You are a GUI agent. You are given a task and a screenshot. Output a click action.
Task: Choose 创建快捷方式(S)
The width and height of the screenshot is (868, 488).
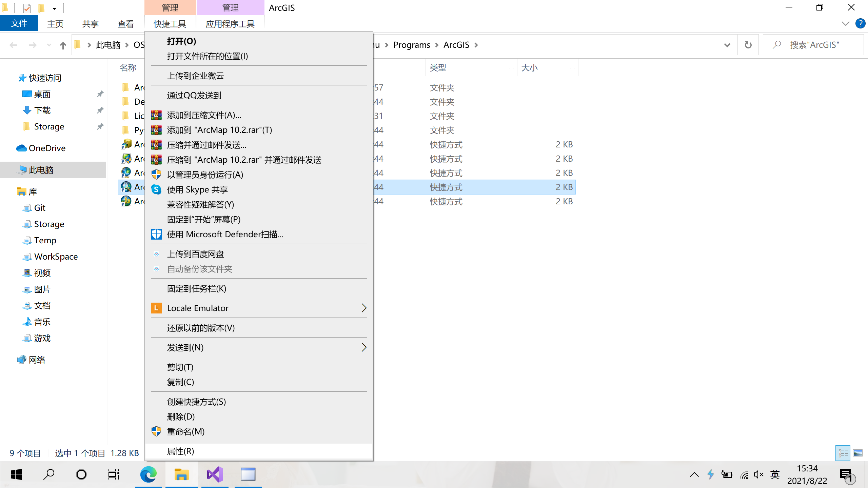click(x=259, y=402)
